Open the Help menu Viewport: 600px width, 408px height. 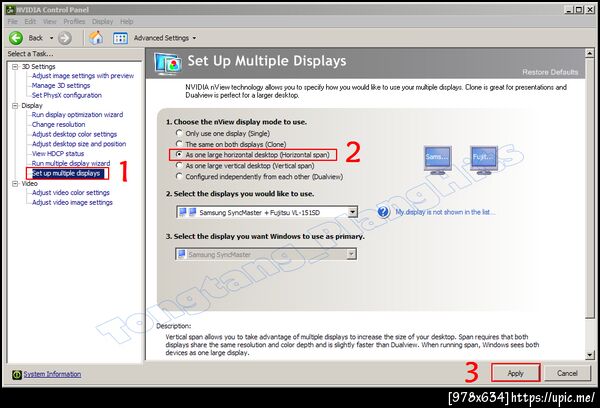pyautogui.click(x=127, y=21)
